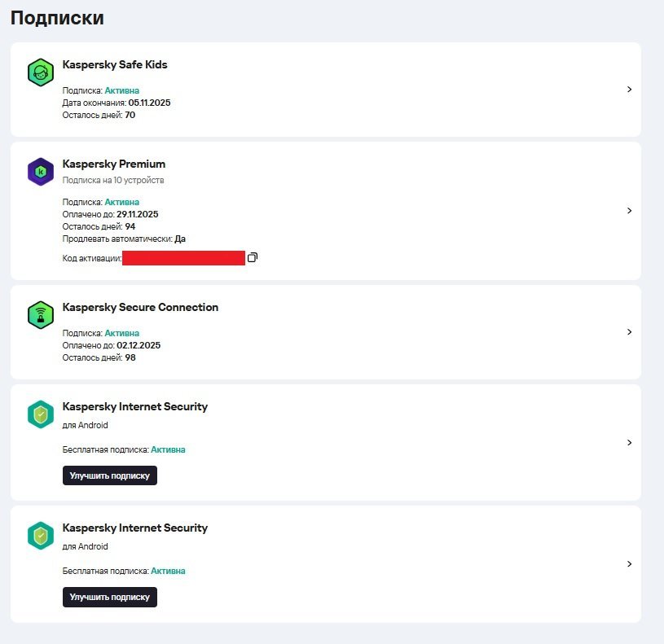Click the shield icon of the first Kaspersky Internet Security card
664x644 pixels.
point(41,414)
